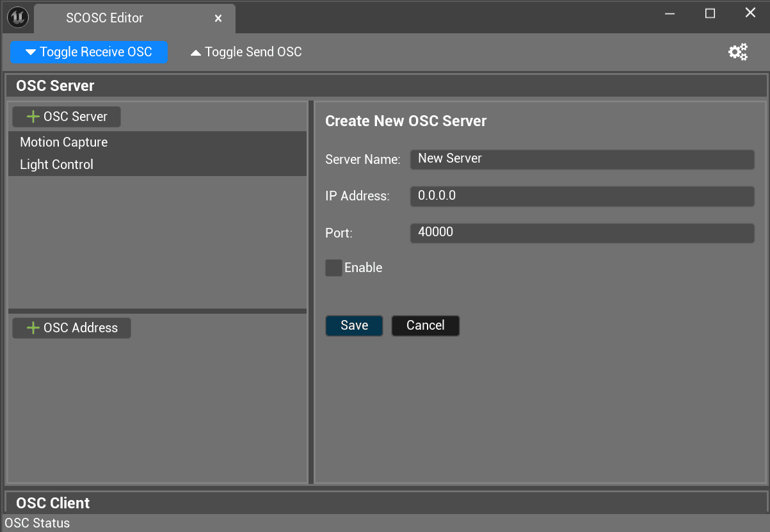Open the settings gears icon
Viewport: 770px width, 532px height.
coord(738,52)
